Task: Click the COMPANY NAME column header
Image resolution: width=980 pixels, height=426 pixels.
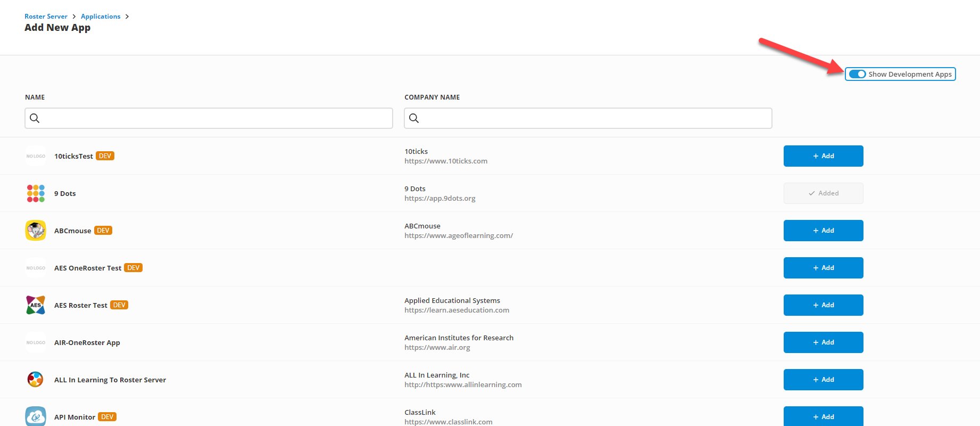Action: pyautogui.click(x=432, y=97)
